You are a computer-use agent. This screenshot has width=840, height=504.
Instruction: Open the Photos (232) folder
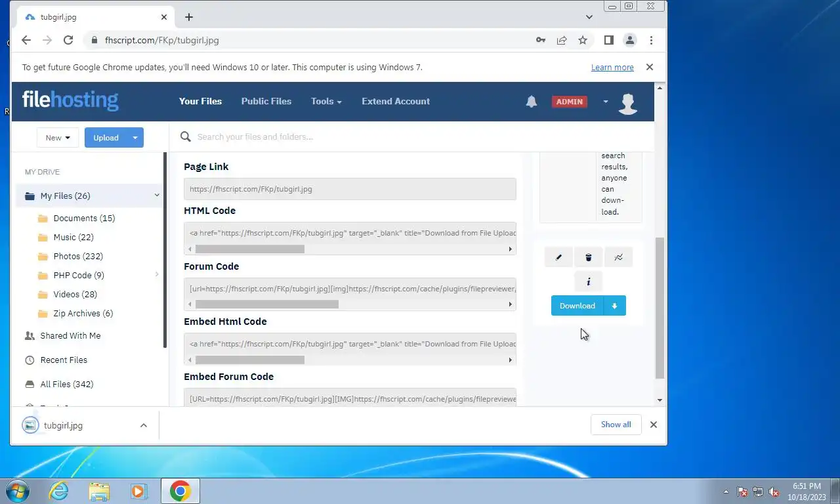(78, 256)
